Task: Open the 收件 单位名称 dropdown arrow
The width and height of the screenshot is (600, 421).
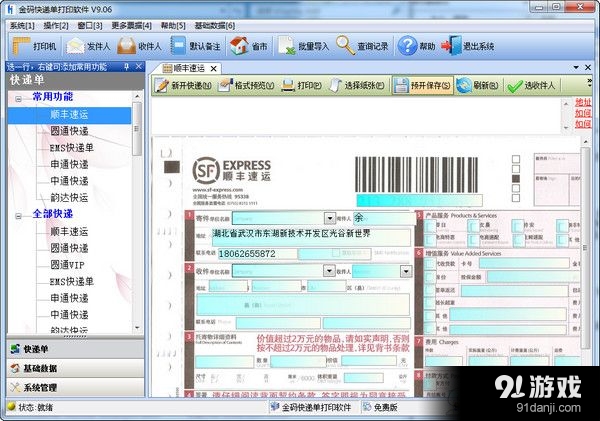Action: (x=329, y=271)
